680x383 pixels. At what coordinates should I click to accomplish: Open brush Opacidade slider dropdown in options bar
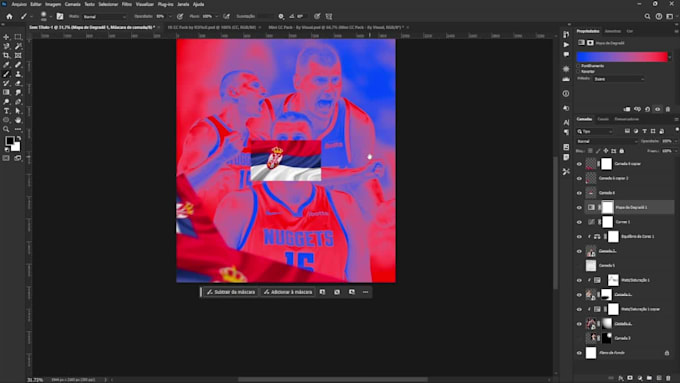pyautogui.click(x=170, y=16)
